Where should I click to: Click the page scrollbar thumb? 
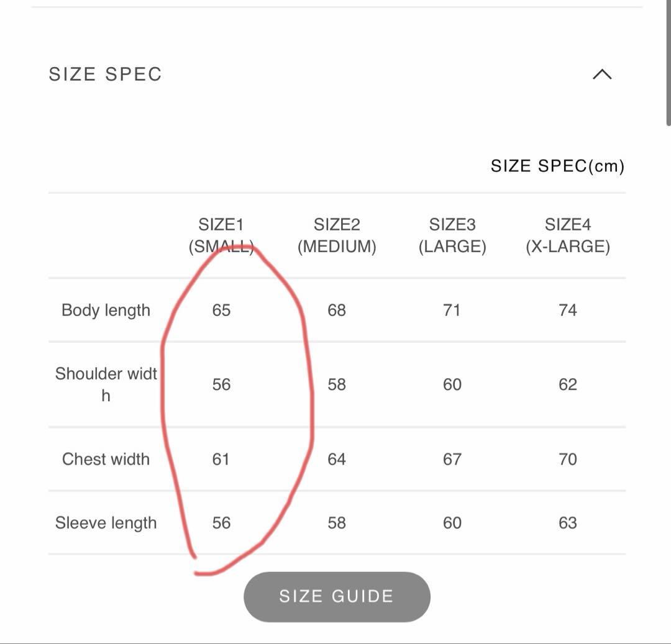click(x=668, y=62)
